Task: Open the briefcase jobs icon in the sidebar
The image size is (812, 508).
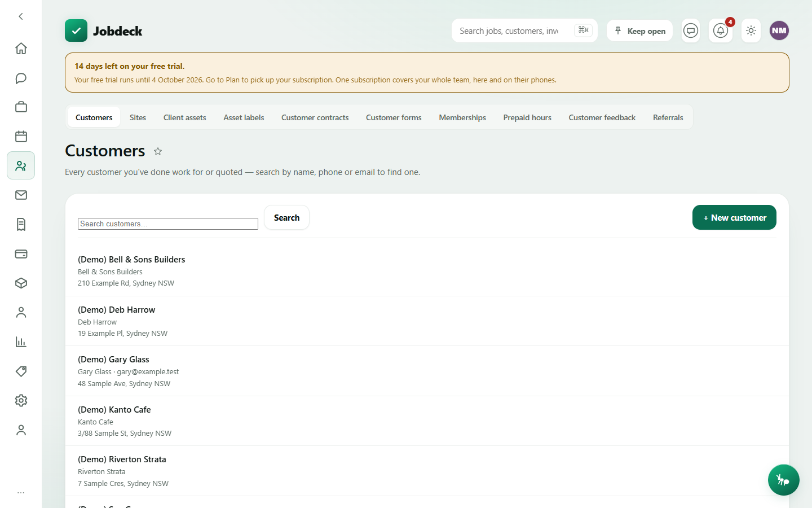Action: point(21,107)
